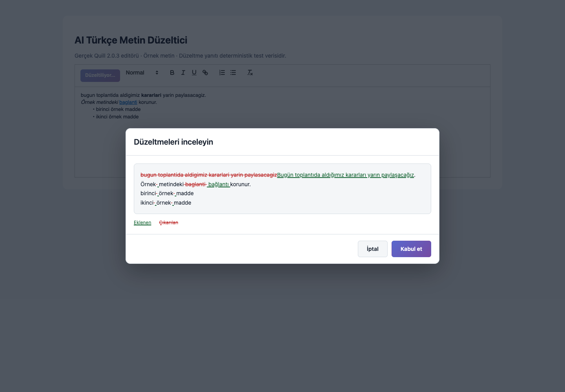
Task: Click the subtitle 'Gerçek Quill 2.0.3 editörü'
Action: click(x=107, y=56)
